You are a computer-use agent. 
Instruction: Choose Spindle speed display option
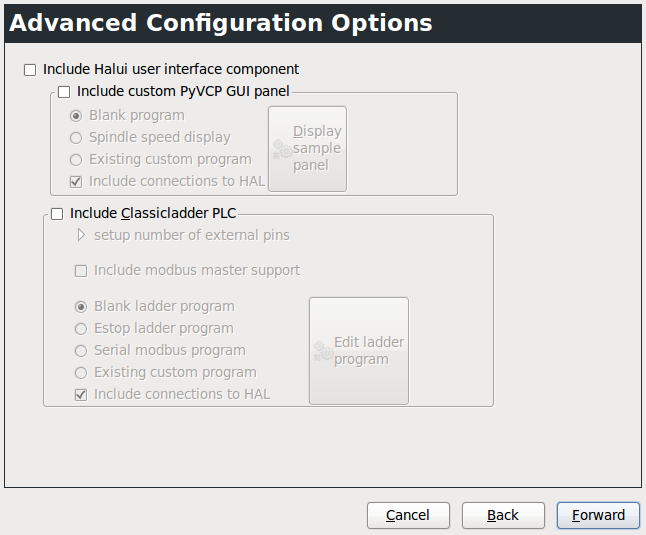(76, 138)
